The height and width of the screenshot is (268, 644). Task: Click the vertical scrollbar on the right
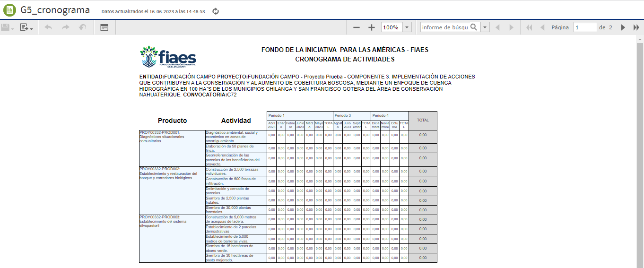point(640,142)
